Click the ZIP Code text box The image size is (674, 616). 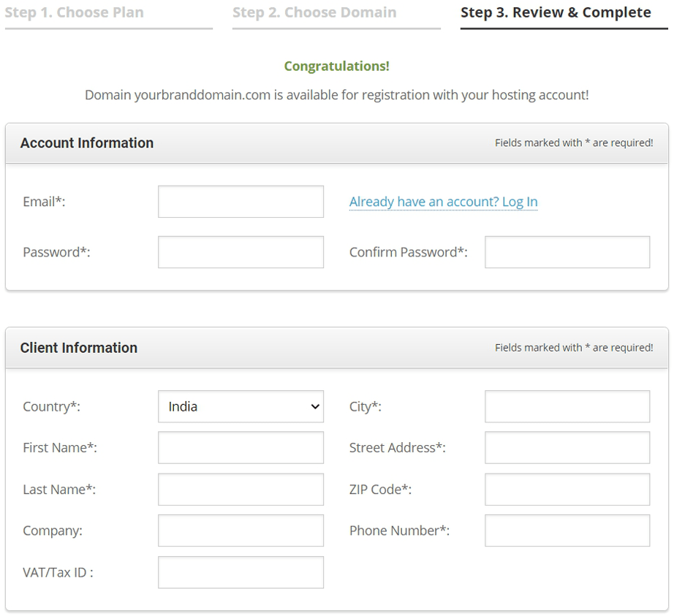567,490
